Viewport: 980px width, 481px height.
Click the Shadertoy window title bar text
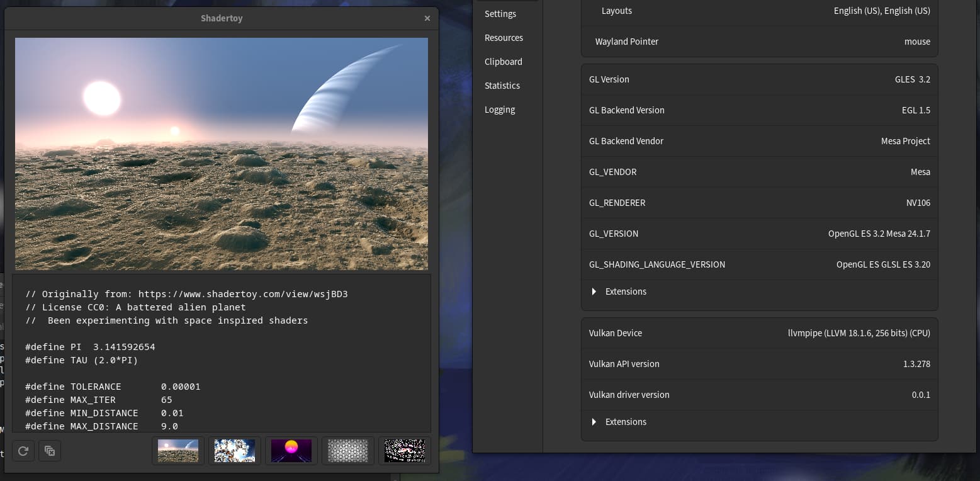[222, 18]
